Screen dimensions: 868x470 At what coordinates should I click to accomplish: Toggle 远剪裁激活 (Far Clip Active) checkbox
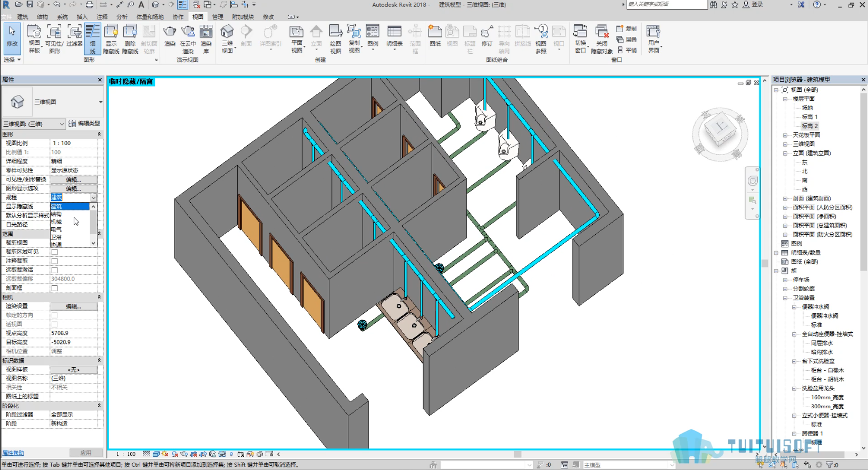(54, 270)
